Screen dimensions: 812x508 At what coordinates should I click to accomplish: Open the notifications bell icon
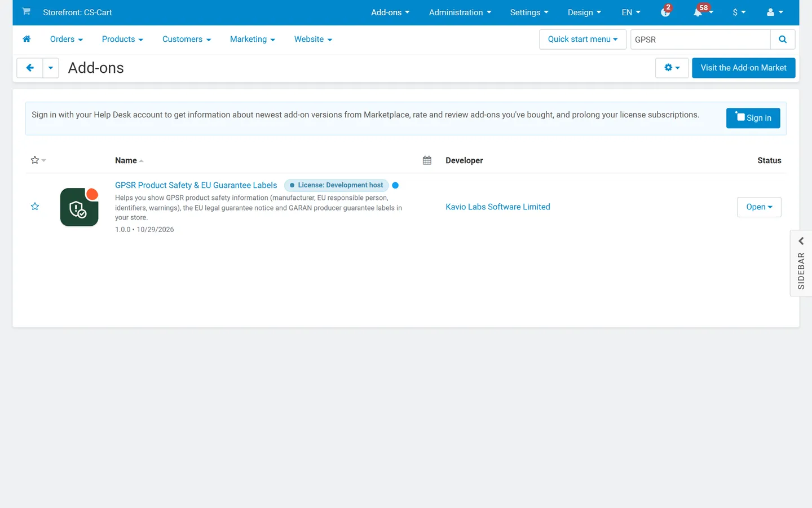coord(698,12)
